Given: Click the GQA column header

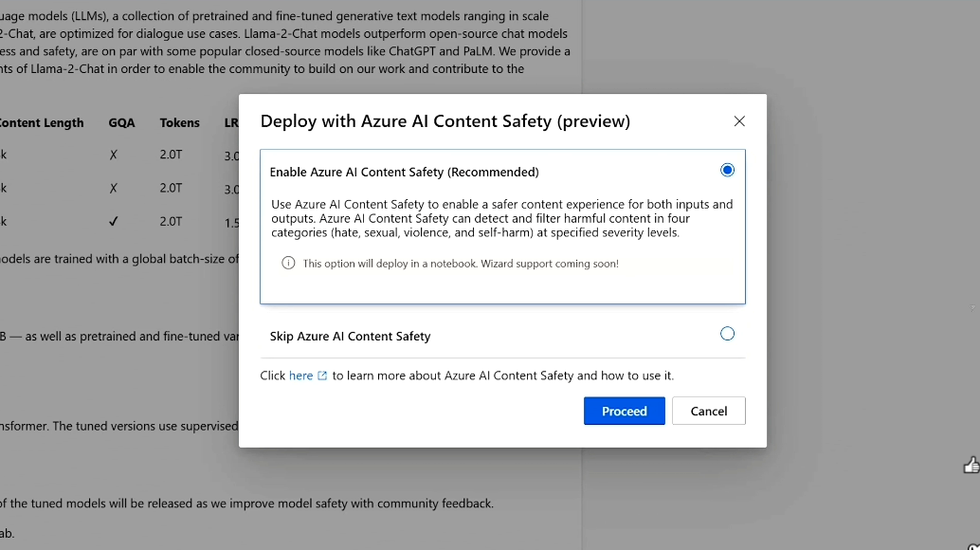Looking at the screenshot, I should pos(121,122).
